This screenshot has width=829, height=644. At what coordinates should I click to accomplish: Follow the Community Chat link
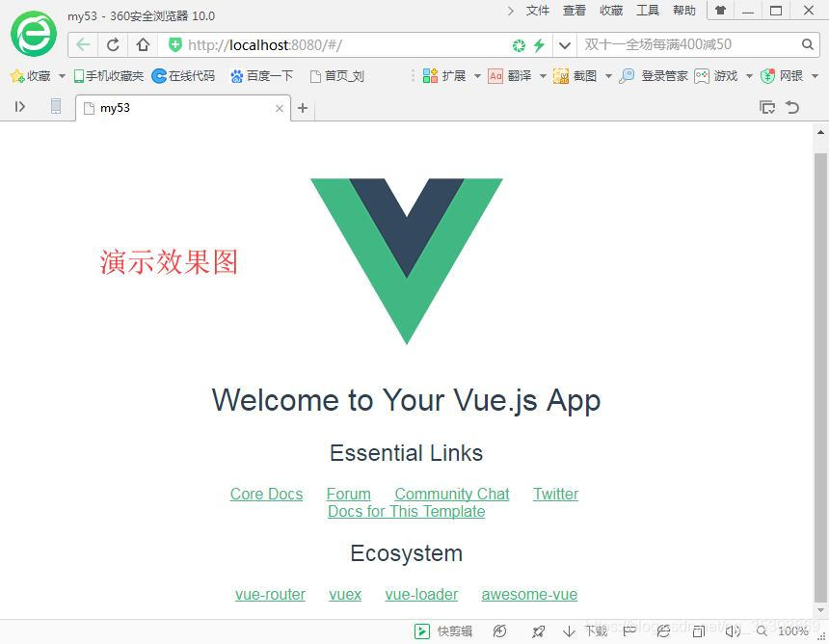click(x=452, y=494)
